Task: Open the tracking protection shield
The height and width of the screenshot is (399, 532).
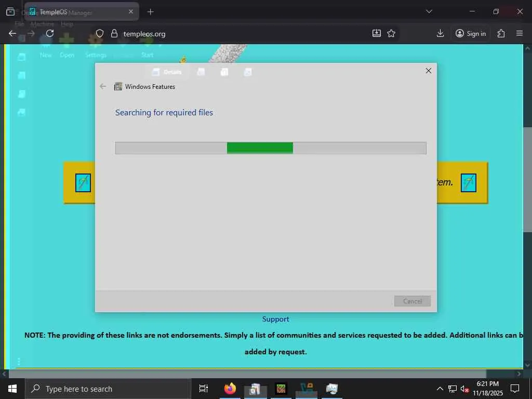Action: [99, 34]
